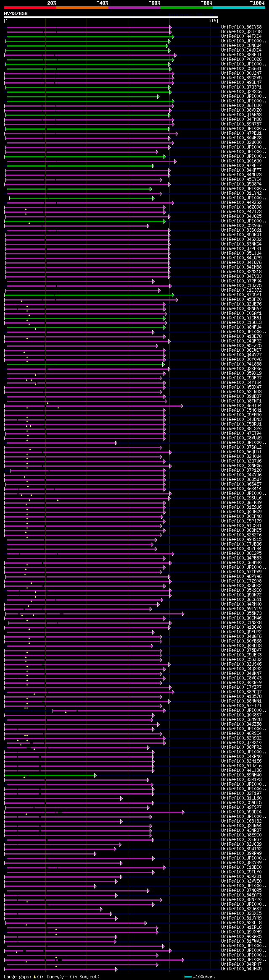Image resolution: width=269 pixels, height=980 pixels.
Task: Select the UniRef100_B4KFF7 row label
Action: [x=241, y=170]
